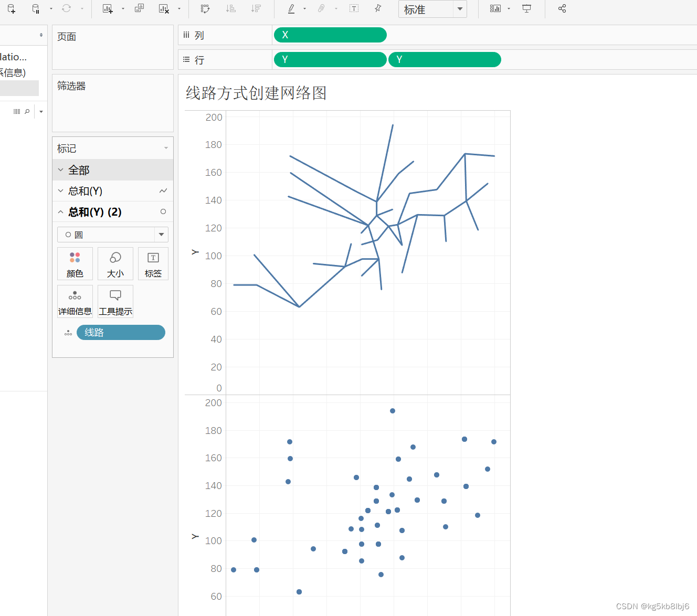Open the 标记 card menu arrow
Screen dimensions: 697x616
(166, 148)
